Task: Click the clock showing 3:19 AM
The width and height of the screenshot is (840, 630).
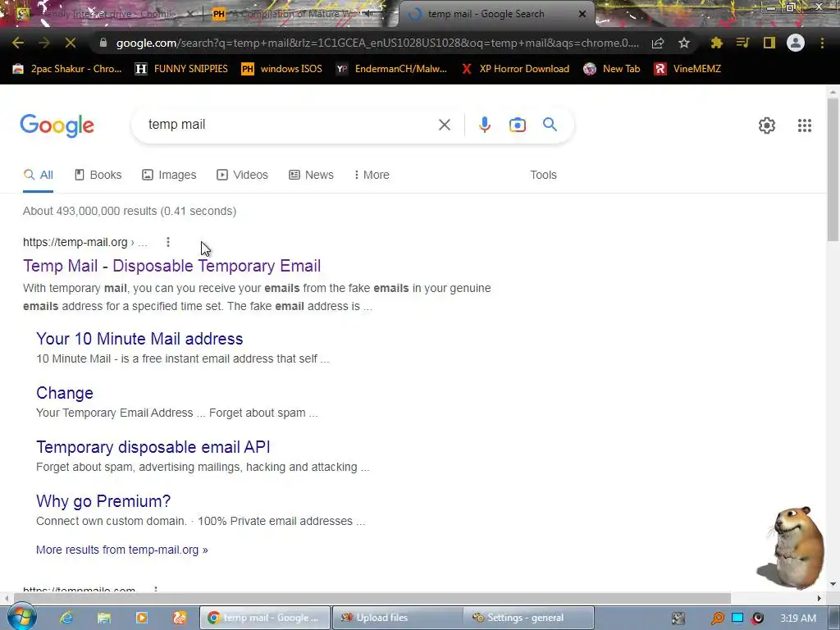Action: coord(798,619)
